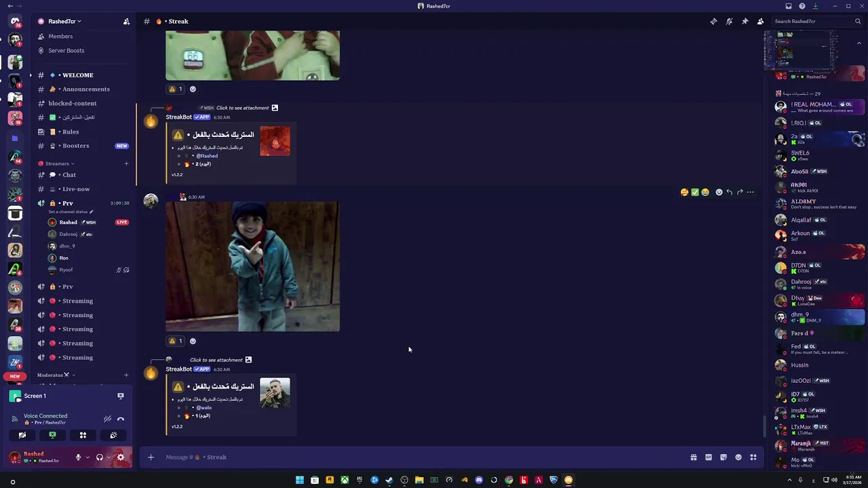Open Windows Start button
The width and height of the screenshot is (868, 488).
[x=300, y=480]
